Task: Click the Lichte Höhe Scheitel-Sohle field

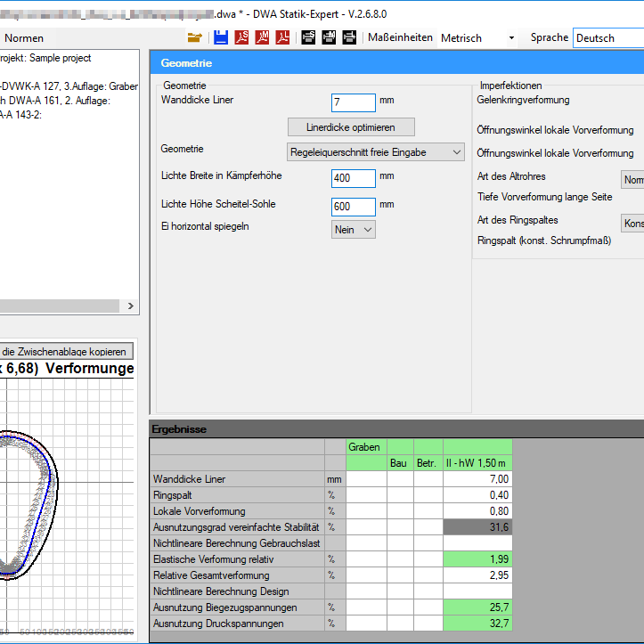Action: point(353,207)
